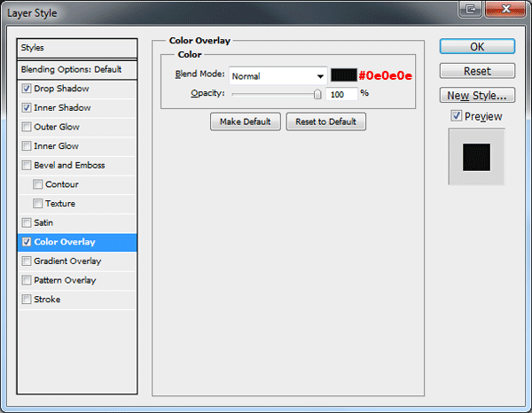Close the Layer Style dialog
Screen dimensions: 532x413
pyautogui.click(x=505, y=9)
